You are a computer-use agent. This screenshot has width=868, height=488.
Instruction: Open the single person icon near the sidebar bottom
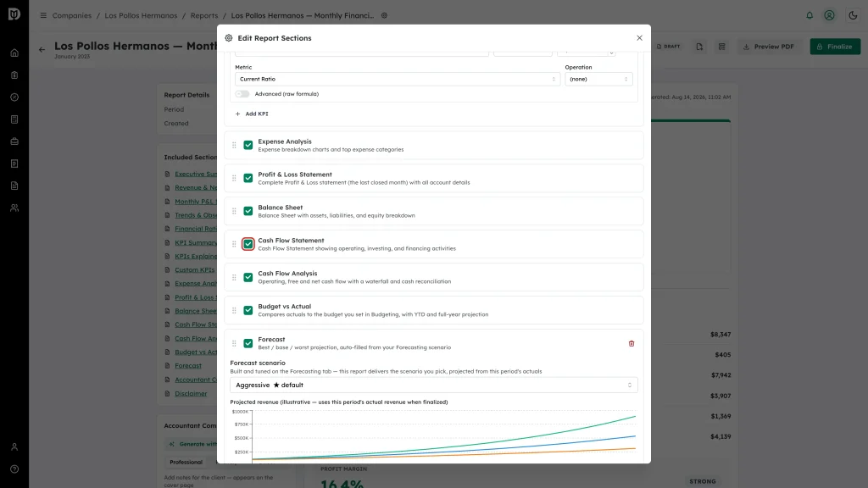click(x=14, y=447)
